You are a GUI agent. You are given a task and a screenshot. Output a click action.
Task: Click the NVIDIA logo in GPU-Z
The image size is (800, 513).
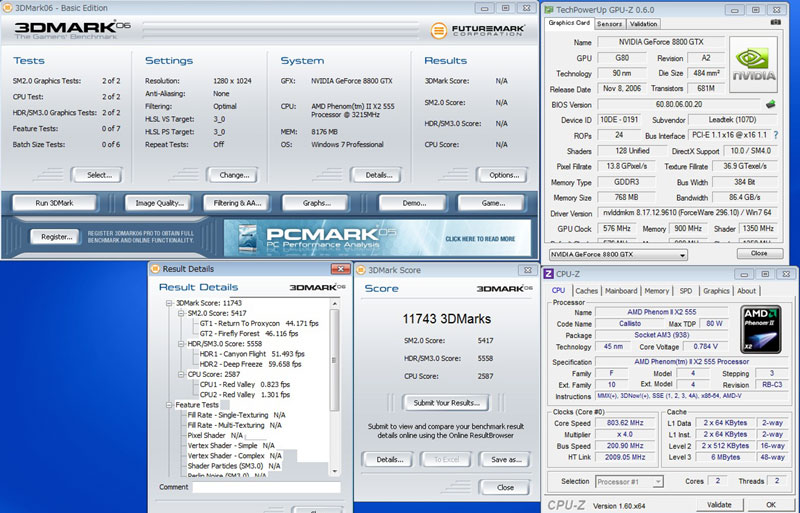[x=753, y=64]
